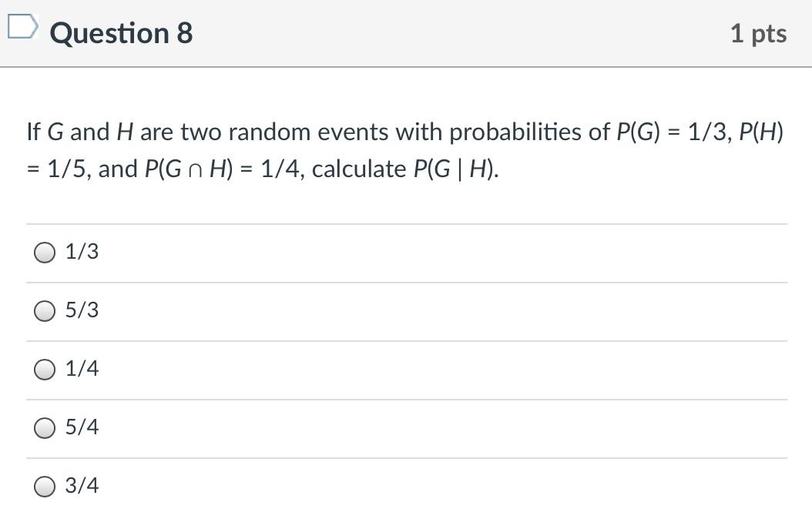Click the question title bar area
812x519 pixels.
pos(406,33)
